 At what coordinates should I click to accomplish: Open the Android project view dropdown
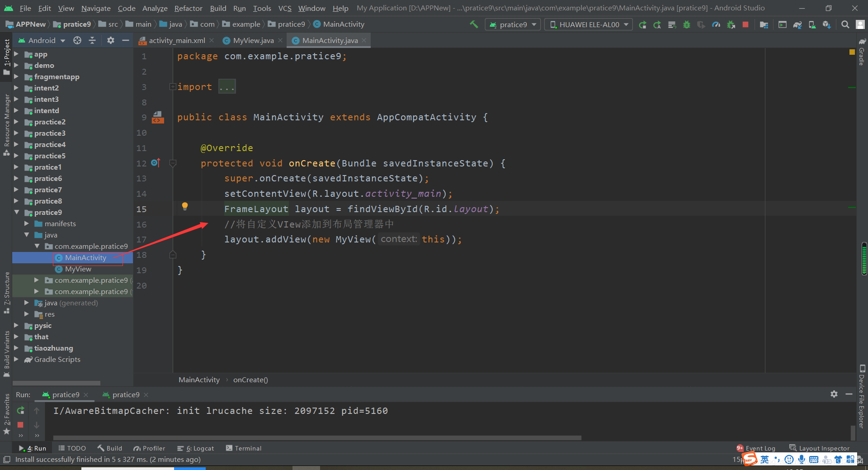point(42,40)
